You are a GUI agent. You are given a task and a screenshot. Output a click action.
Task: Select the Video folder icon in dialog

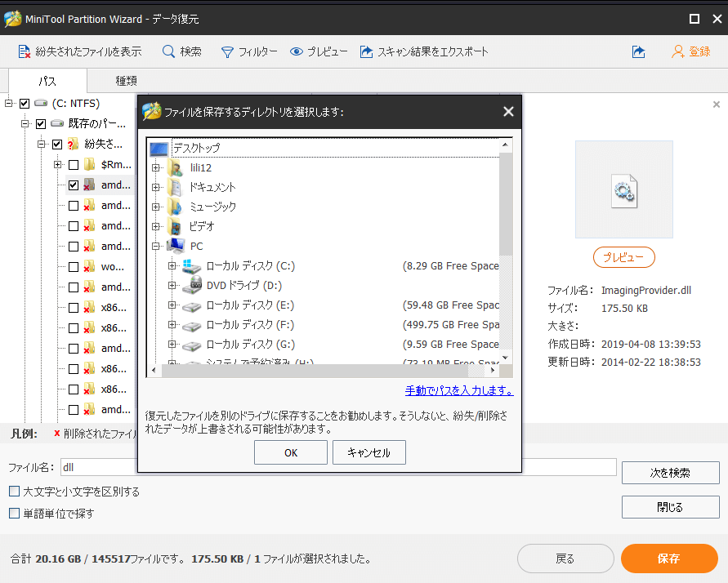176,226
